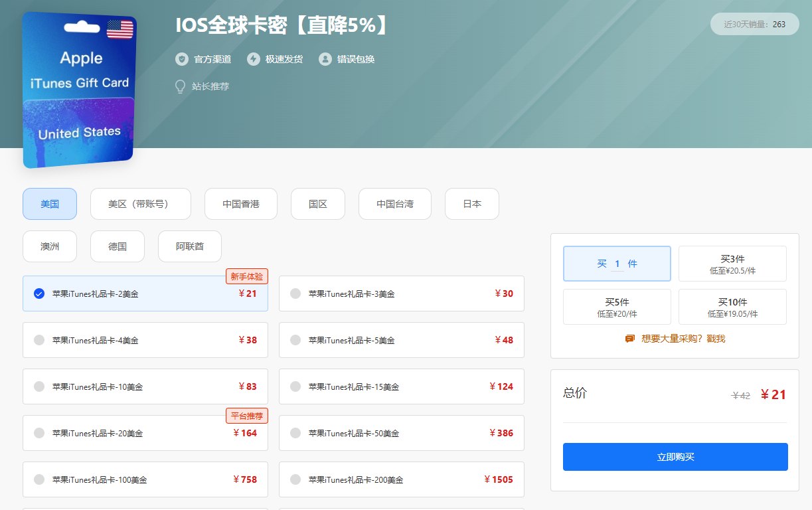Switch to 中国香港 region
Image resolution: width=812 pixels, height=510 pixels.
pyautogui.click(x=241, y=204)
